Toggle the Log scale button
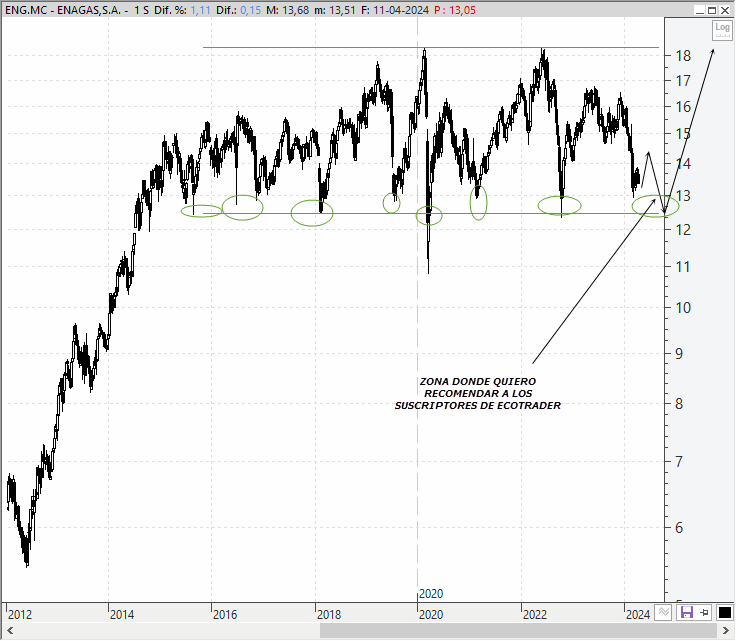 (722, 30)
